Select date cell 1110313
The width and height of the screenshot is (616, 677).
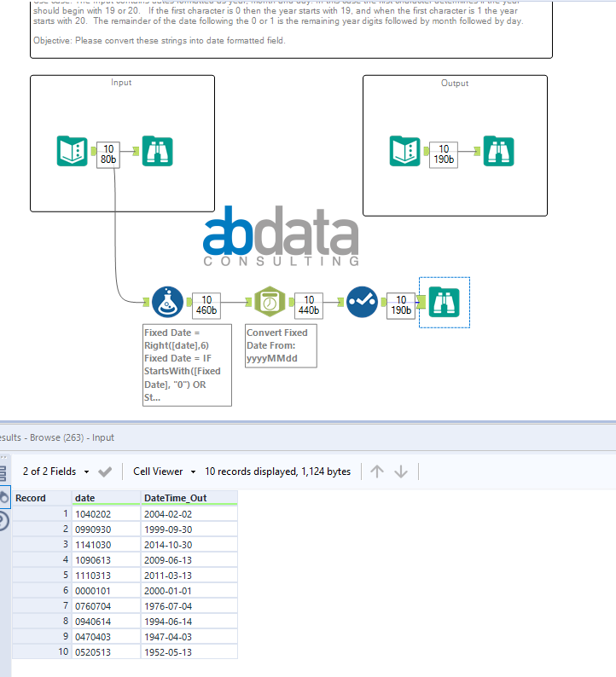click(x=107, y=576)
